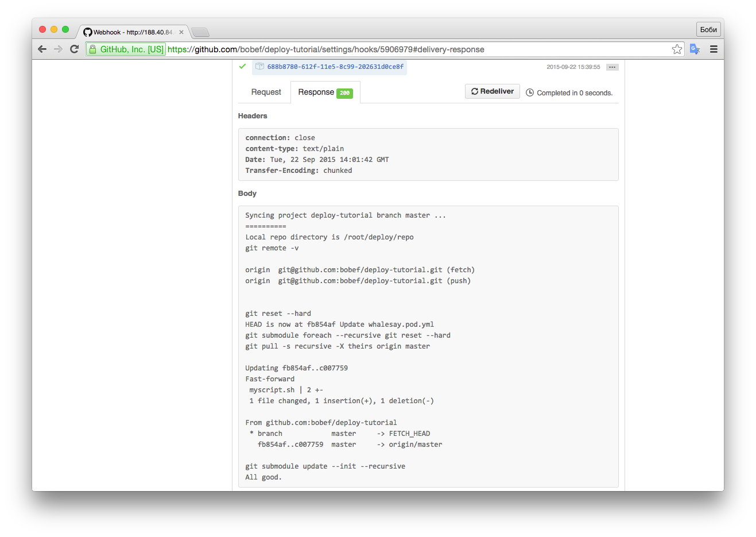
Task: Click the 'git remote -v' line
Action: 272,248
